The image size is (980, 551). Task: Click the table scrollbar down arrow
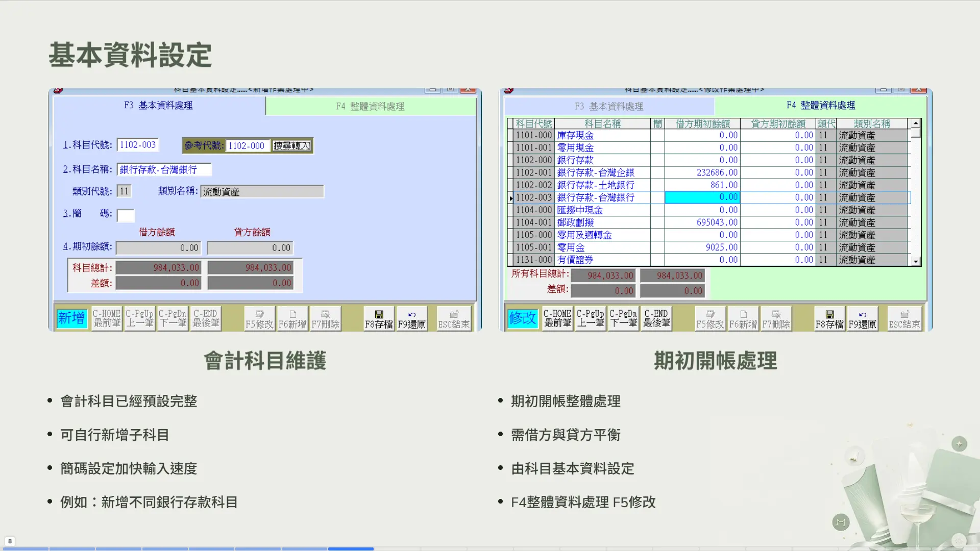pos(916,261)
